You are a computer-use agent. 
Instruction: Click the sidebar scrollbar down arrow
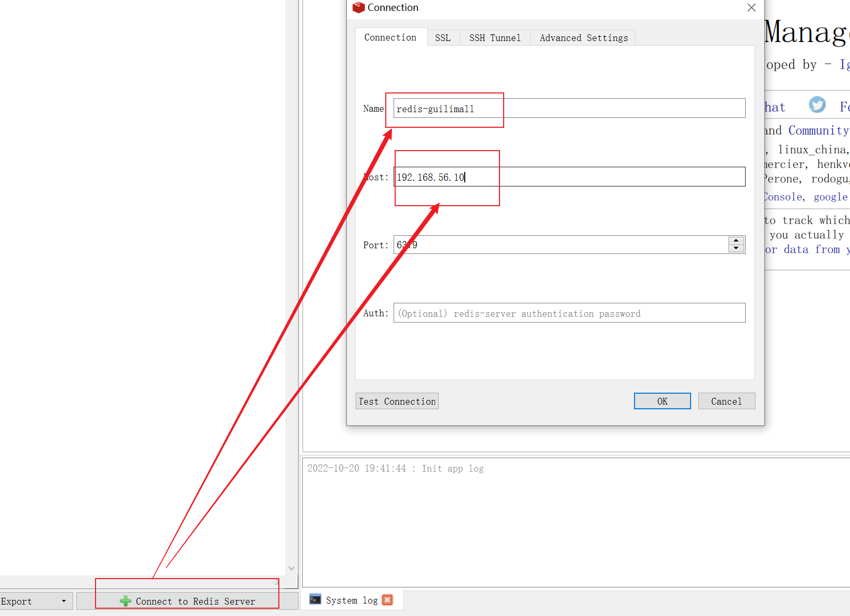click(292, 568)
